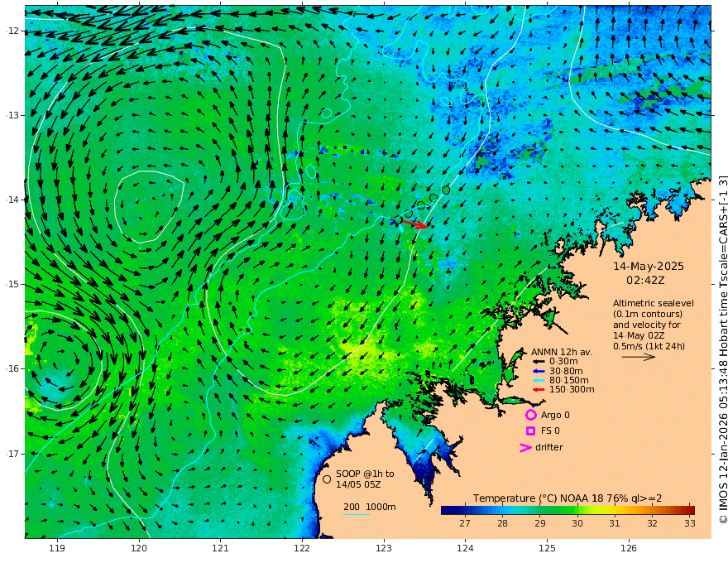Click the 33 degree red colorbar end

690,510
